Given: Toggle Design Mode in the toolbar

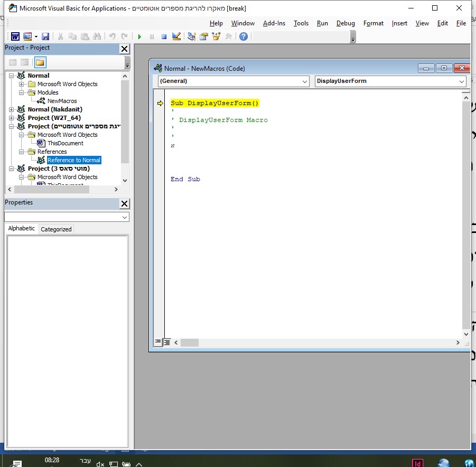Looking at the screenshot, I should click(x=176, y=36).
